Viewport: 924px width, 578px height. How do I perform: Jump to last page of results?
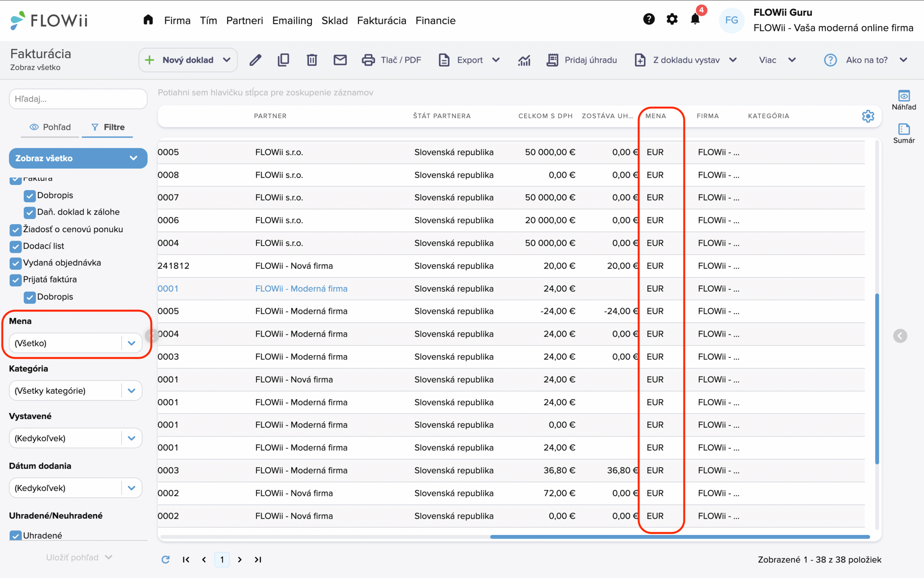(258, 560)
